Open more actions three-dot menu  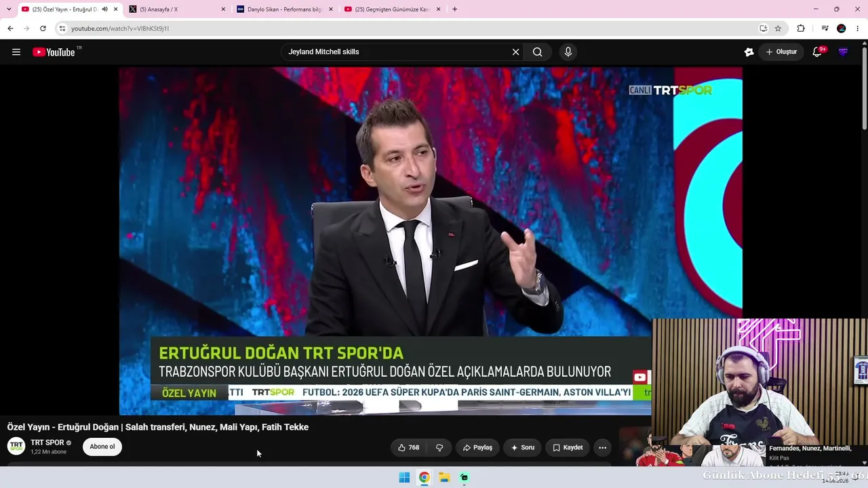pos(602,447)
